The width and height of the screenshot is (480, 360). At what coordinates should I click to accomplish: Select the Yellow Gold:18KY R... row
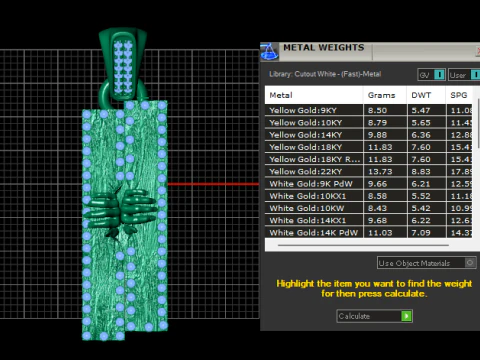pos(368,159)
